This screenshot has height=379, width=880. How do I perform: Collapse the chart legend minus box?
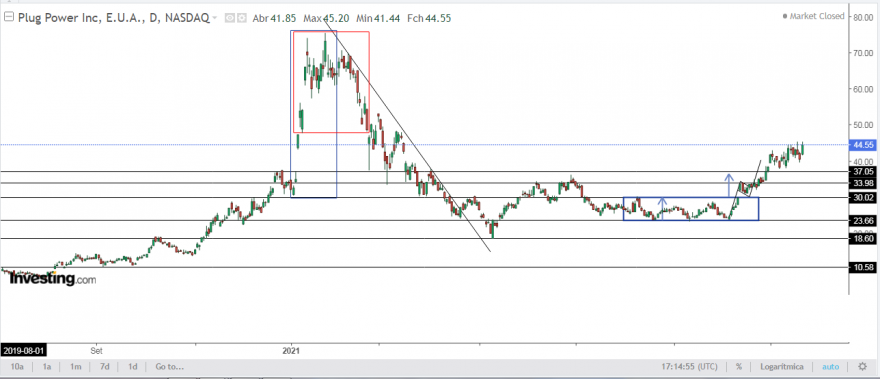click(8, 17)
